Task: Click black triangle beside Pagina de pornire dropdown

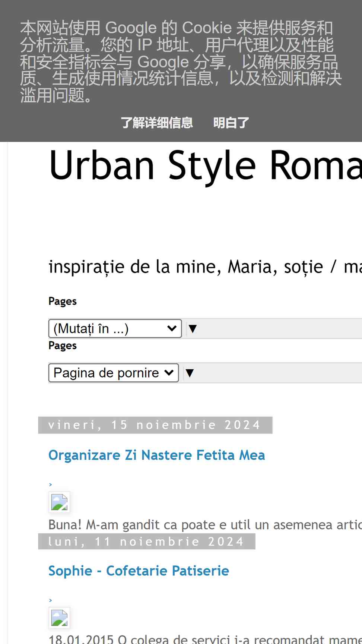Action: tap(190, 373)
